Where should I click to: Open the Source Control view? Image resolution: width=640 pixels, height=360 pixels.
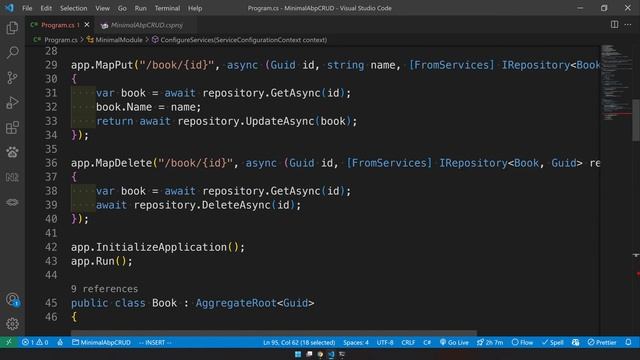(12, 78)
